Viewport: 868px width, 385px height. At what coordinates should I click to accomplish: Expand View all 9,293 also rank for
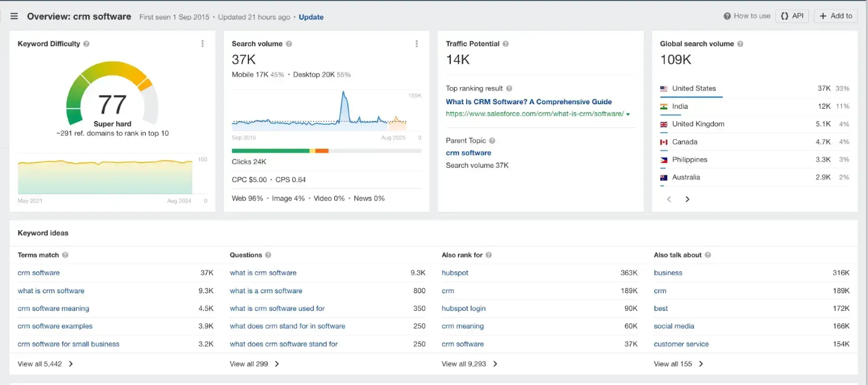coord(469,364)
